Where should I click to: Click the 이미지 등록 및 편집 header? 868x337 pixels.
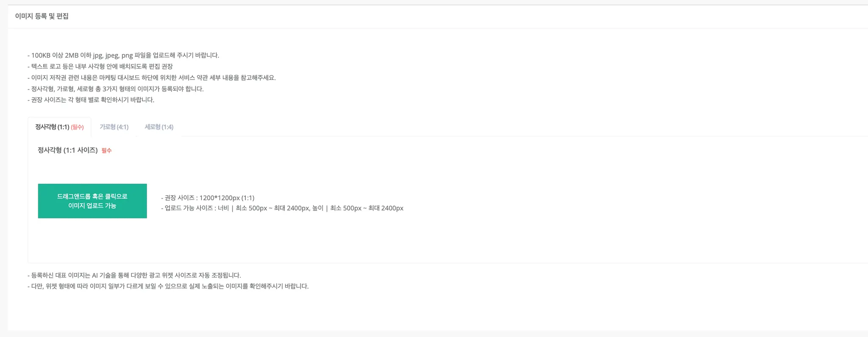[x=42, y=16]
